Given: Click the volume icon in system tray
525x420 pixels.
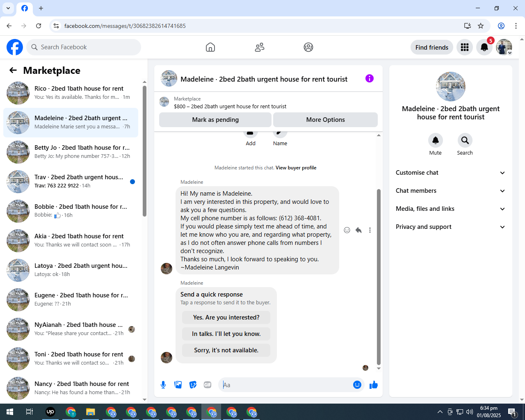Looking at the screenshot, I should point(470,412).
